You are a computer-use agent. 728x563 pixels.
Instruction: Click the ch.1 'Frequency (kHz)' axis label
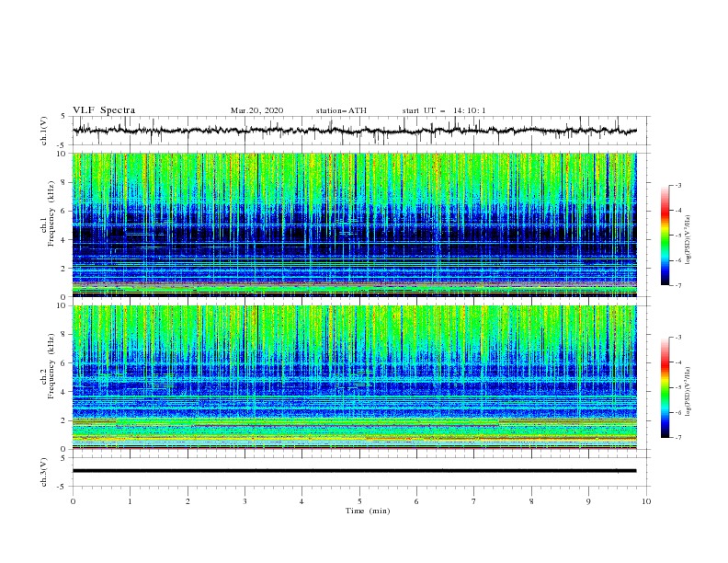click(51, 212)
